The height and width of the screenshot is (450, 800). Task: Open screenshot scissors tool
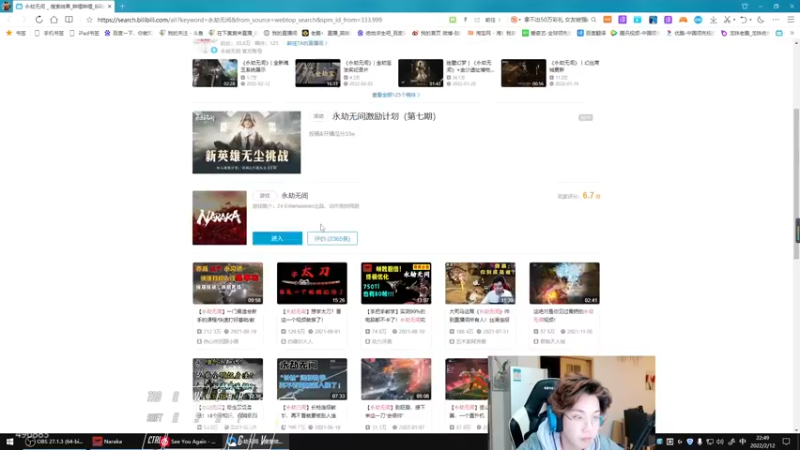point(727,20)
